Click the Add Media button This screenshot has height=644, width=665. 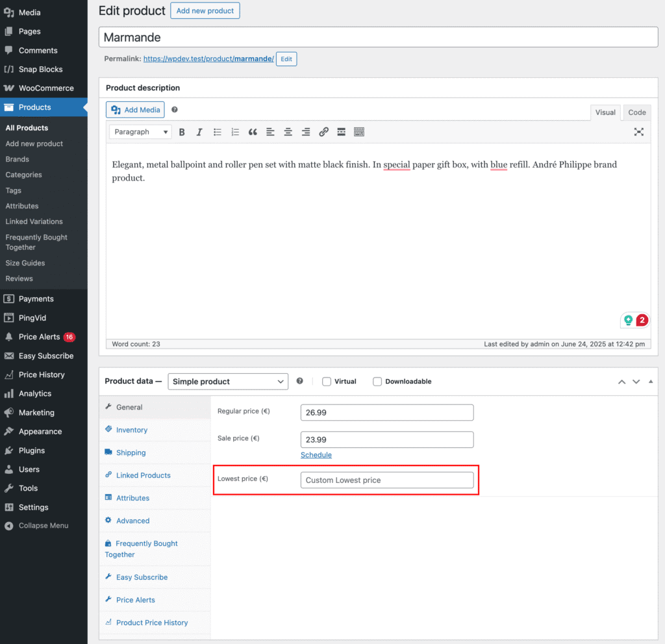coord(135,110)
